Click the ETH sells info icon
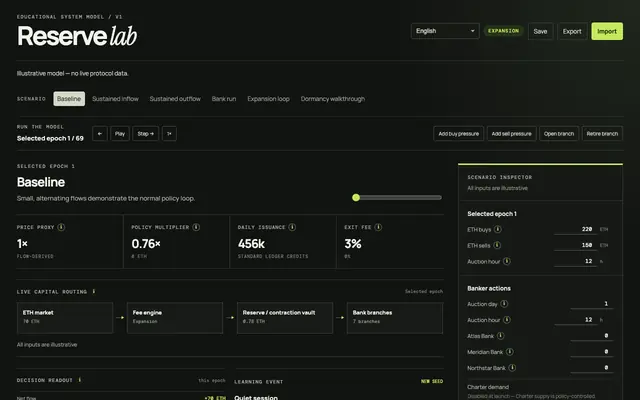 tap(497, 245)
